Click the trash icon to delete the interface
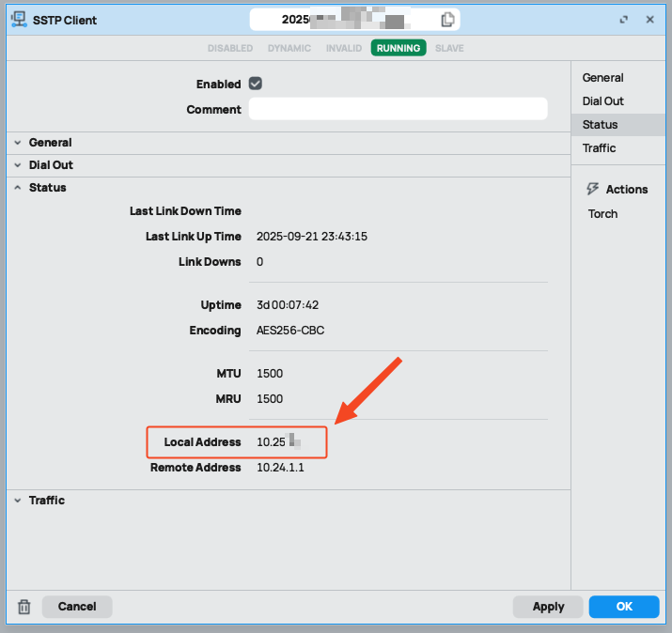 click(24, 607)
